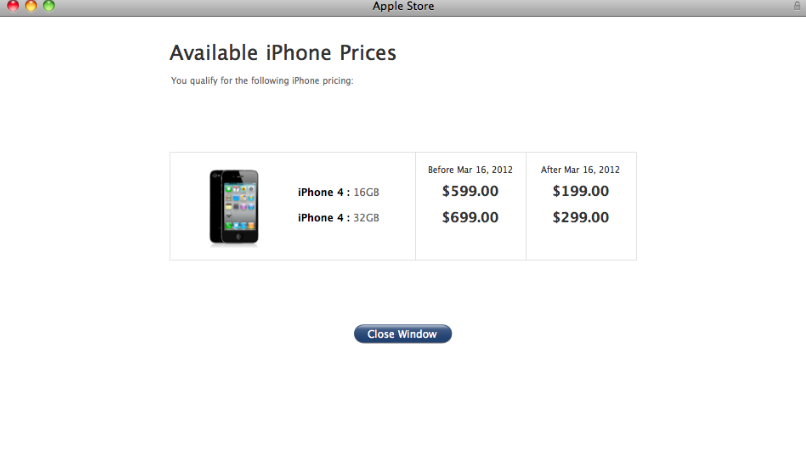Minimize window with the yellow button
Screen dimensions: 806x467
click(31, 6)
